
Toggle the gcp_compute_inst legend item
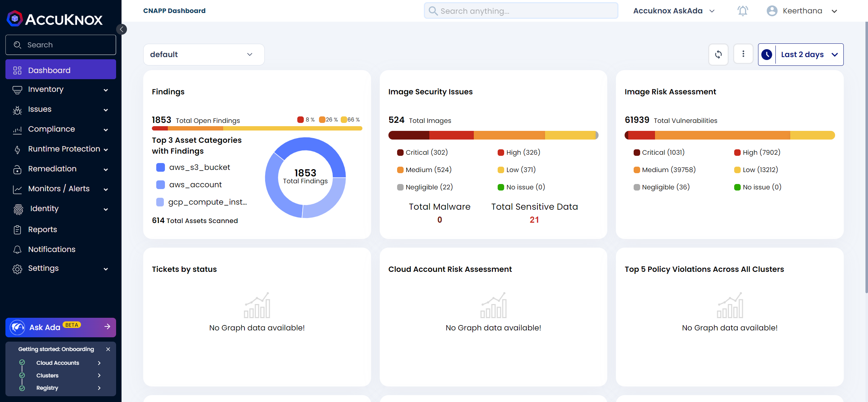point(201,202)
